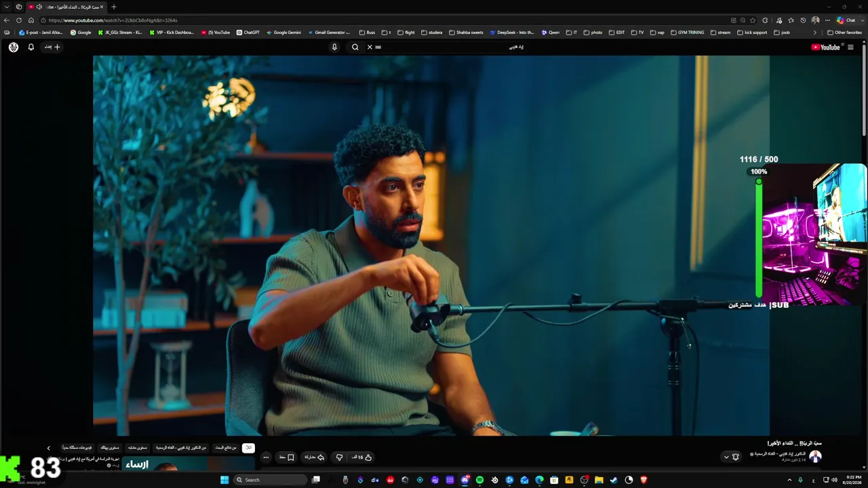
Task: Expand the kick sopport bookmarks folder
Action: 752,33
